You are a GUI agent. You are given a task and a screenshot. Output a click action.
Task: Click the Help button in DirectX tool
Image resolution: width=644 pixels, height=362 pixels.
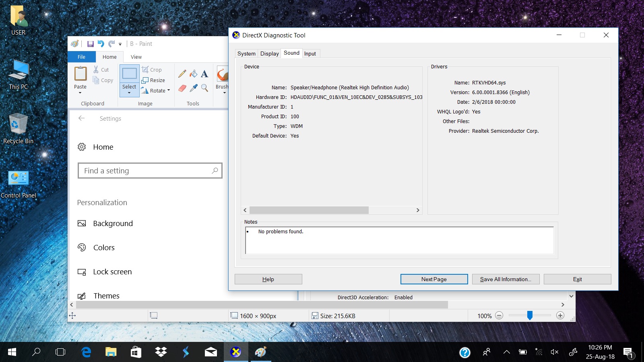268,279
